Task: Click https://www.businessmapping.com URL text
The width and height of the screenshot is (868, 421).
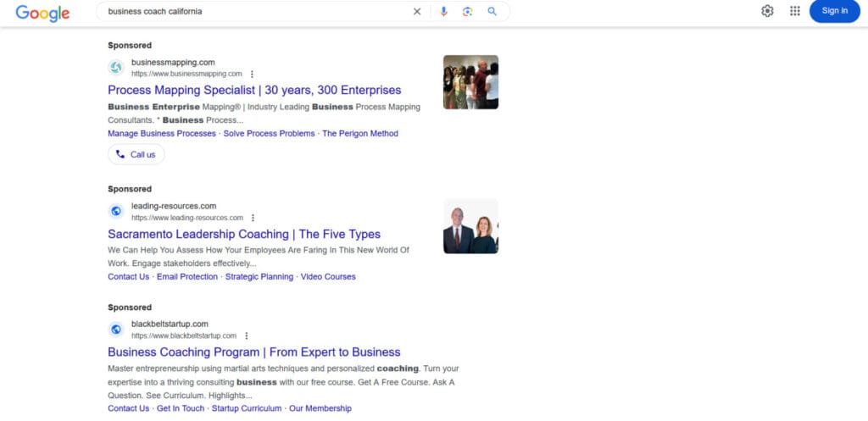Action: [x=186, y=75]
